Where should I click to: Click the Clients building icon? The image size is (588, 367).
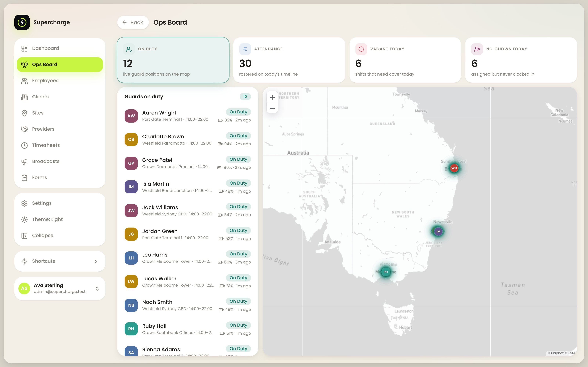(24, 97)
